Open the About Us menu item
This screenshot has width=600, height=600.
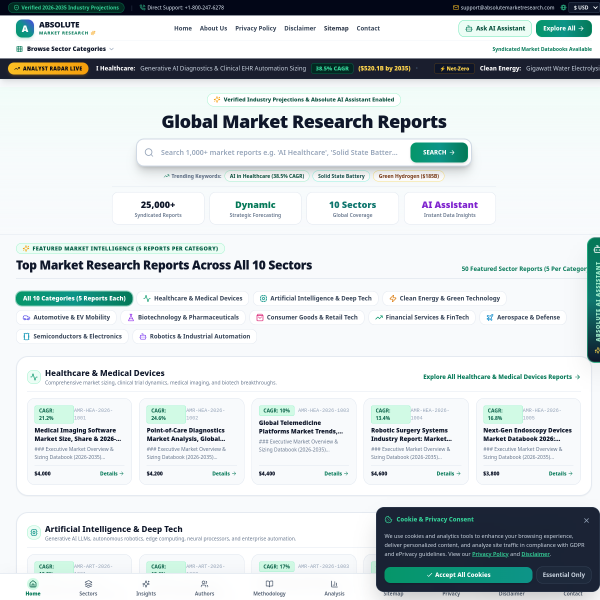213,28
